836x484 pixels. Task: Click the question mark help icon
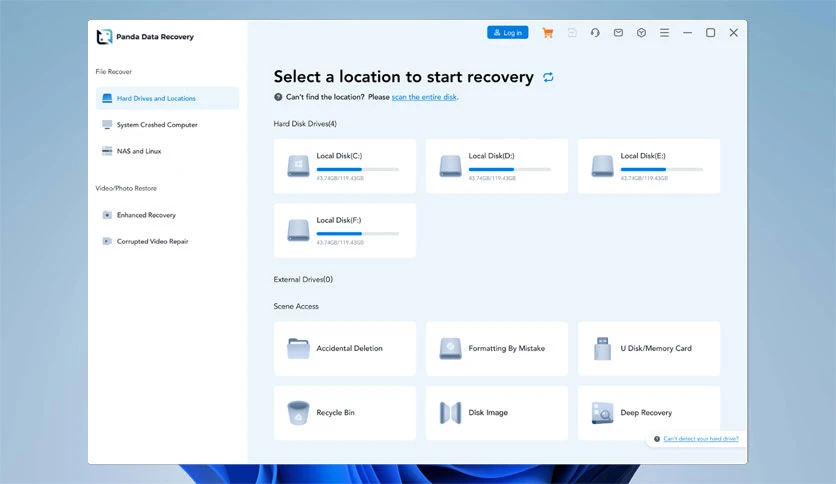pyautogui.click(x=278, y=97)
